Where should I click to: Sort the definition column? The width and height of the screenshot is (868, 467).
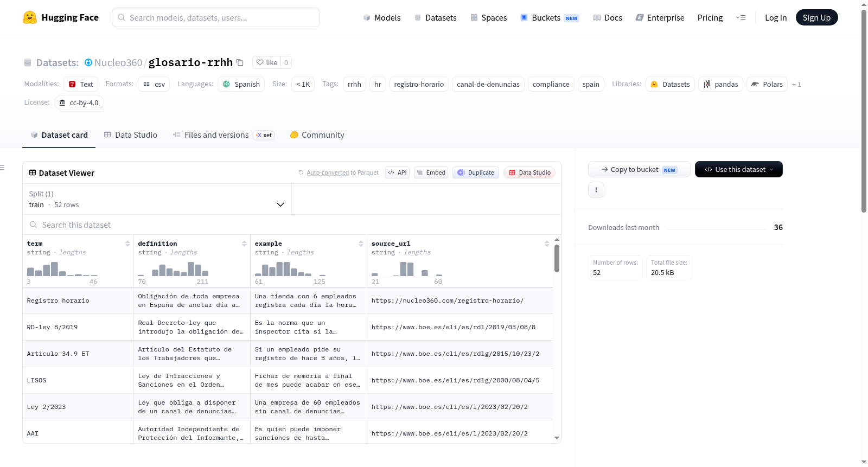244,244
